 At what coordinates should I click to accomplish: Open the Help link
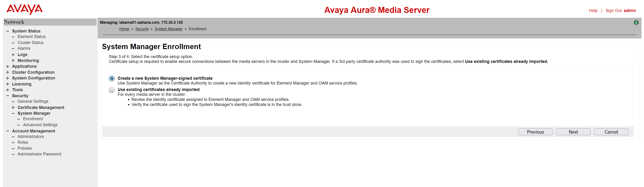[x=593, y=11]
